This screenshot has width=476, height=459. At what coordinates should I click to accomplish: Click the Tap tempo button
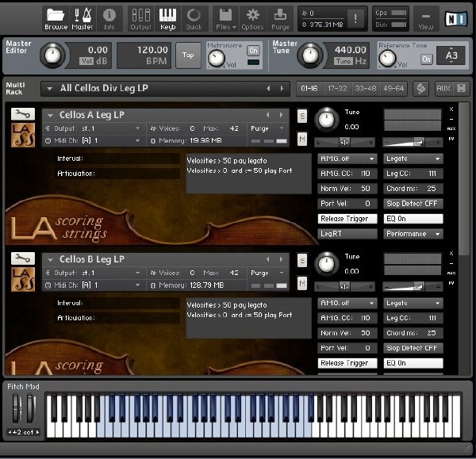[x=188, y=55]
